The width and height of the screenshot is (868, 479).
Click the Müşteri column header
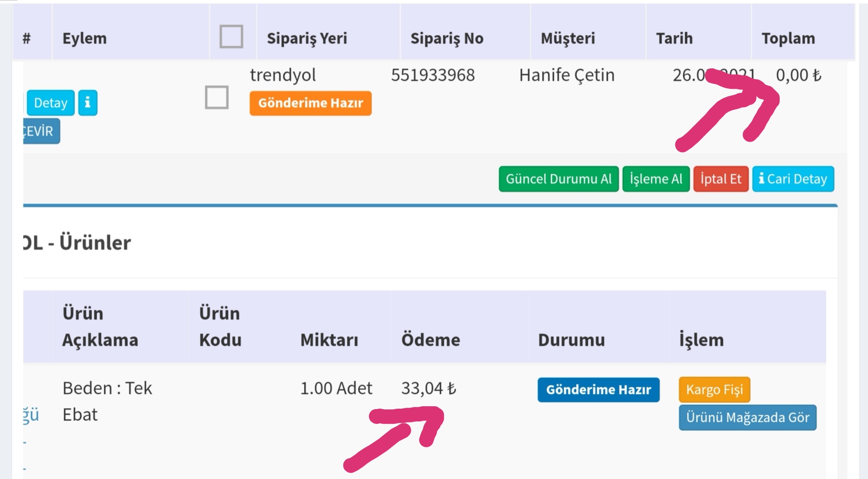pyautogui.click(x=567, y=38)
